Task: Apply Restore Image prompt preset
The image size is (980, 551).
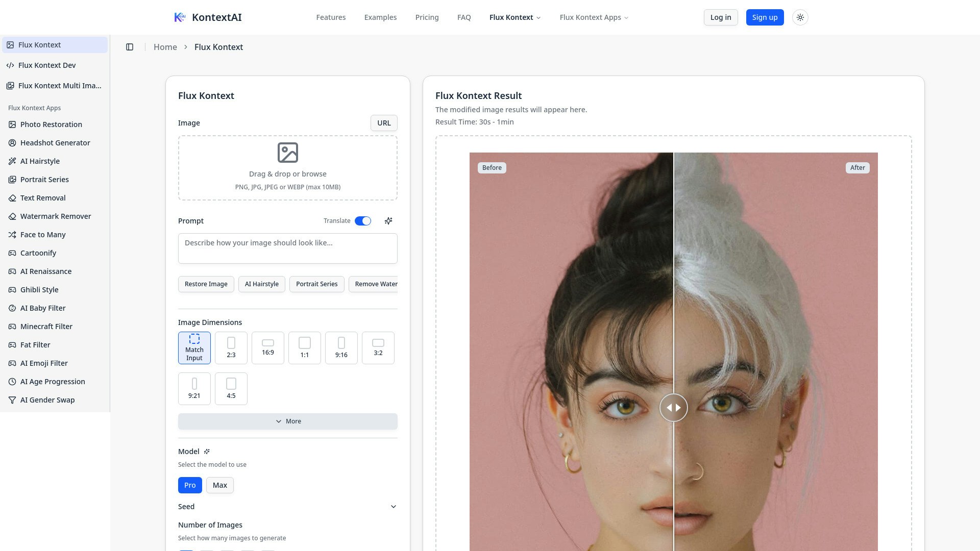Action: [x=206, y=284]
